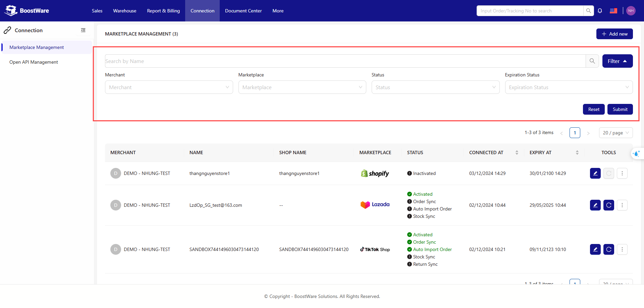Screen dimensions: 644x308
Task: Click Lazada row's Auto Import Order status
Action: [x=429, y=209]
